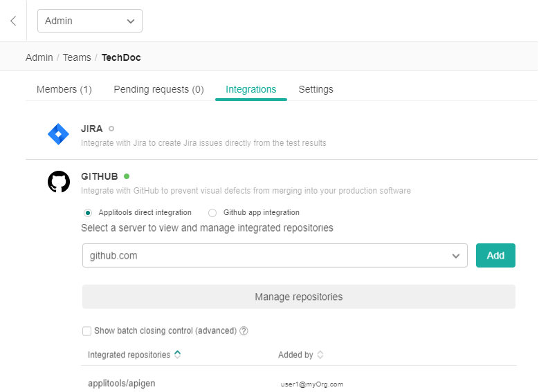
Task: Click the back arrow chevron icon
Action: 13,21
